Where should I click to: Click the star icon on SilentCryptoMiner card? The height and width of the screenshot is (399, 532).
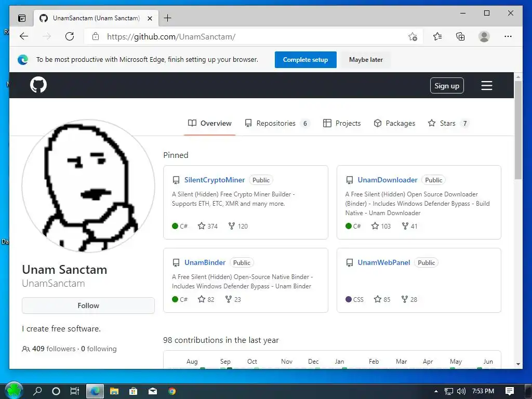click(202, 226)
